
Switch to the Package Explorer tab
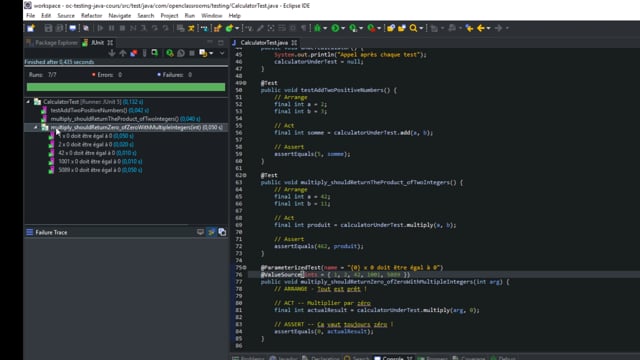pos(52,42)
